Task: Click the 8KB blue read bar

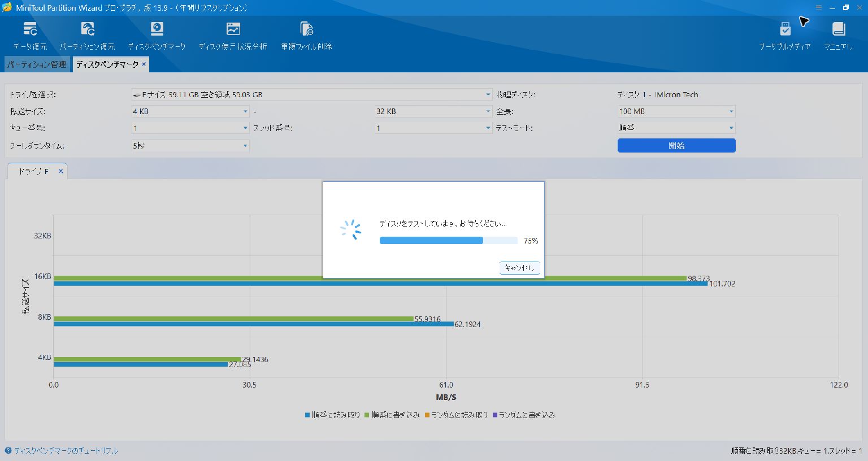Action: 254,324
